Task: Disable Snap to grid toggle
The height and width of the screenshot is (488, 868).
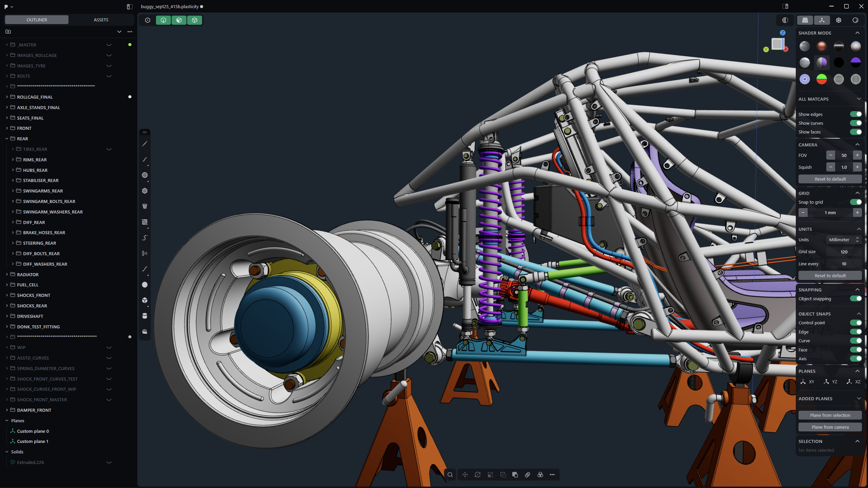Action: point(855,202)
